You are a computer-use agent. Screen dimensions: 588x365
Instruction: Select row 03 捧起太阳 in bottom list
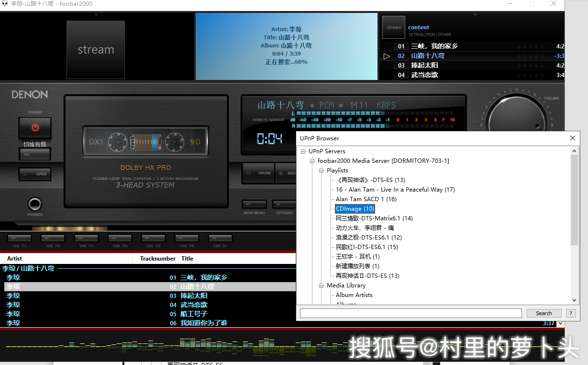pos(150,296)
